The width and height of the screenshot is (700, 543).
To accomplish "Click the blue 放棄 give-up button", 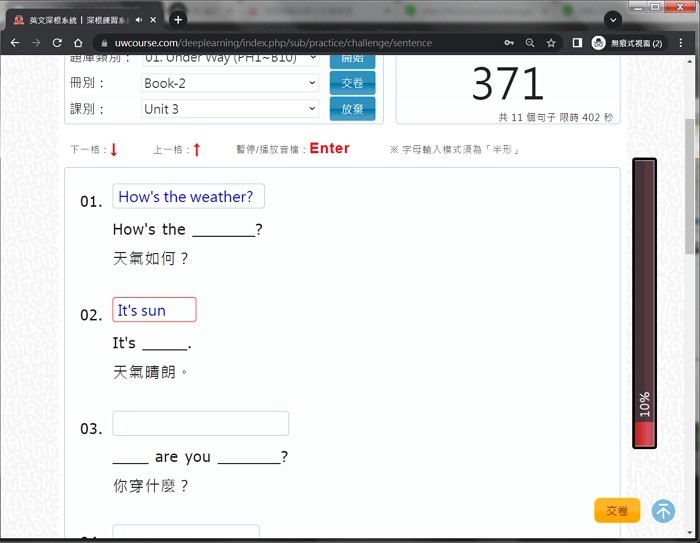I will (352, 109).
